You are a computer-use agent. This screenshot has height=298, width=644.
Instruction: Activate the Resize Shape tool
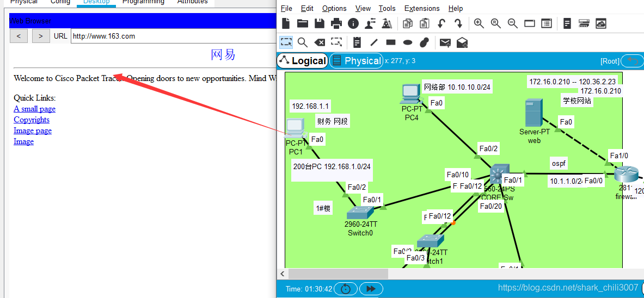coord(336,42)
